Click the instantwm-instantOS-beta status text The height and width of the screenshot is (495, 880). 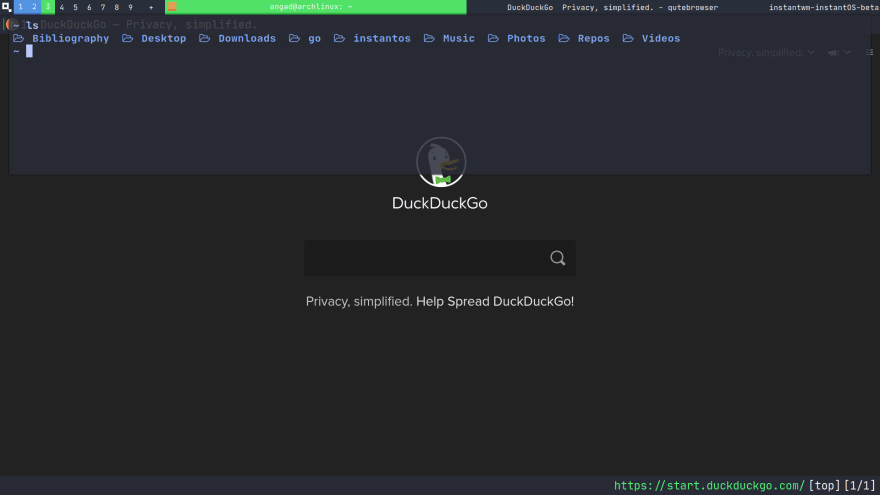point(823,7)
